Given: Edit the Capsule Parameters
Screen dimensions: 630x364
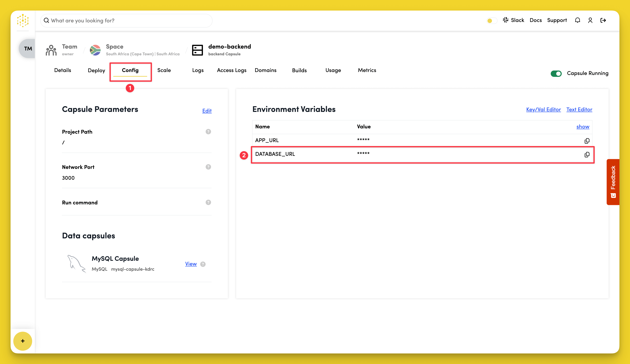Looking at the screenshot, I should click(207, 111).
